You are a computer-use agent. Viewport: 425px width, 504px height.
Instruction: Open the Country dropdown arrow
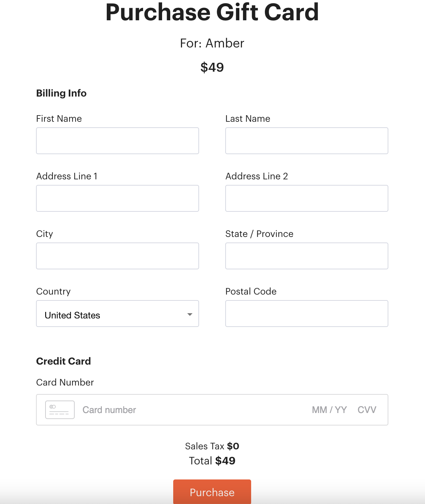(190, 315)
